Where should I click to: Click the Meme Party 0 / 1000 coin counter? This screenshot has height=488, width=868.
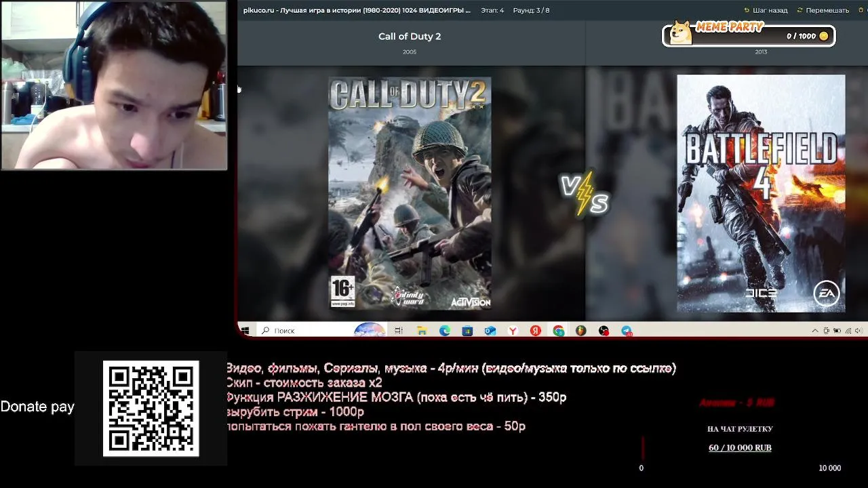click(807, 36)
